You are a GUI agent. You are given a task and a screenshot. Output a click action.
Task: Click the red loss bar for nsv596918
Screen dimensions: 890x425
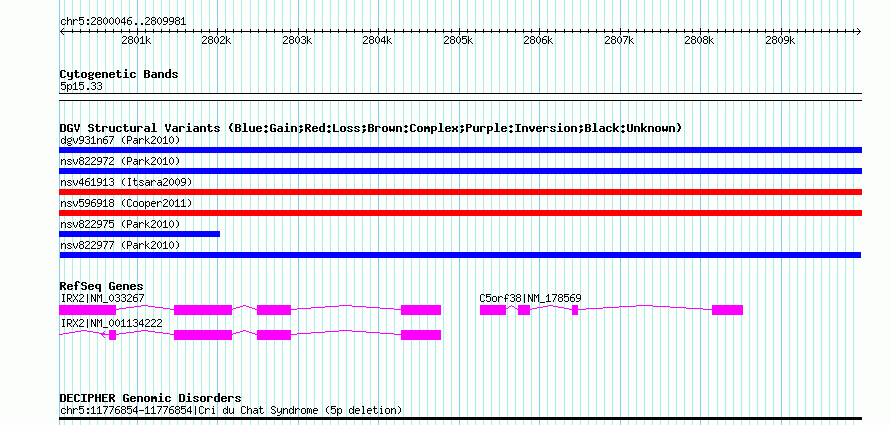coord(461,213)
